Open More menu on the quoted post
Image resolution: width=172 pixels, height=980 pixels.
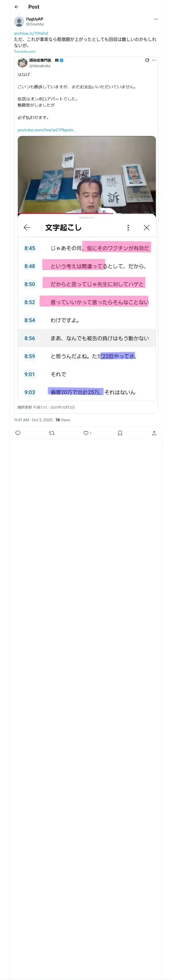[x=154, y=60]
